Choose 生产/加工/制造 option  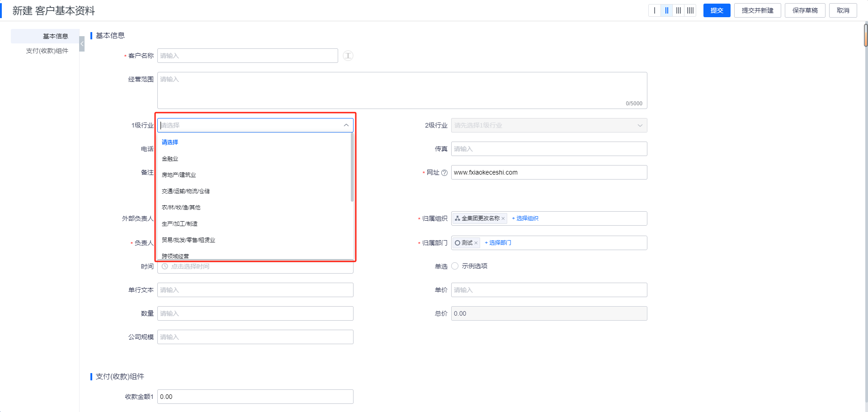(x=255, y=224)
